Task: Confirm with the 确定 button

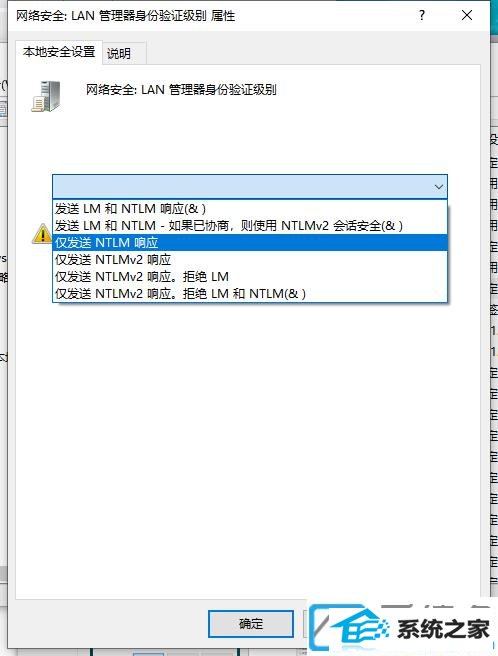Action: point(251,624)
